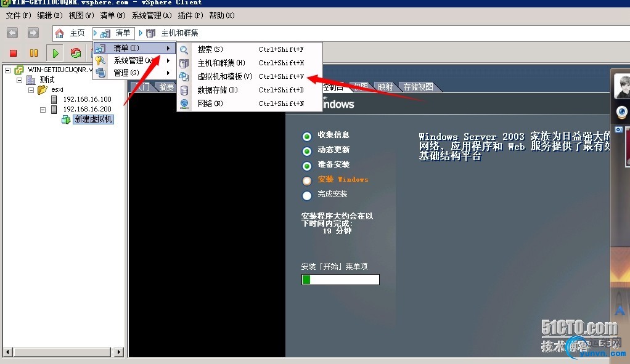Choose 数据存储(D) from the submenu
Viewport: 630px width, 364px height.
click(x=249, y=90)
